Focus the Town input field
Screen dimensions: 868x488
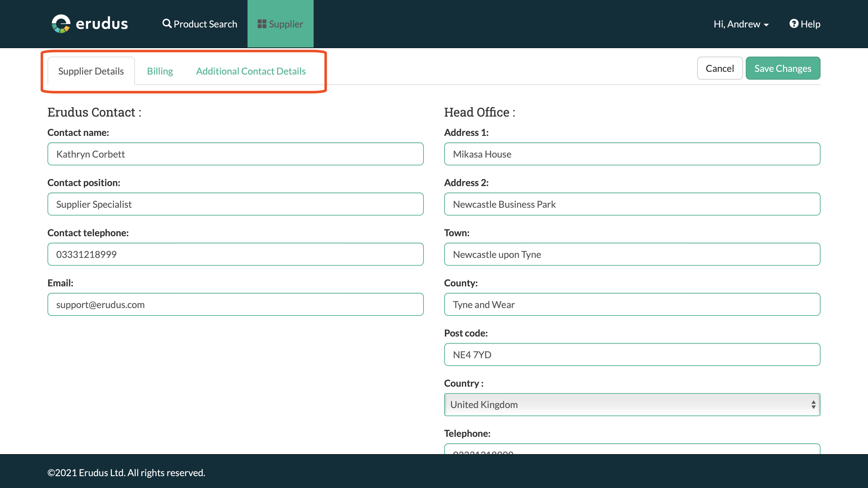tap(632, 255)
